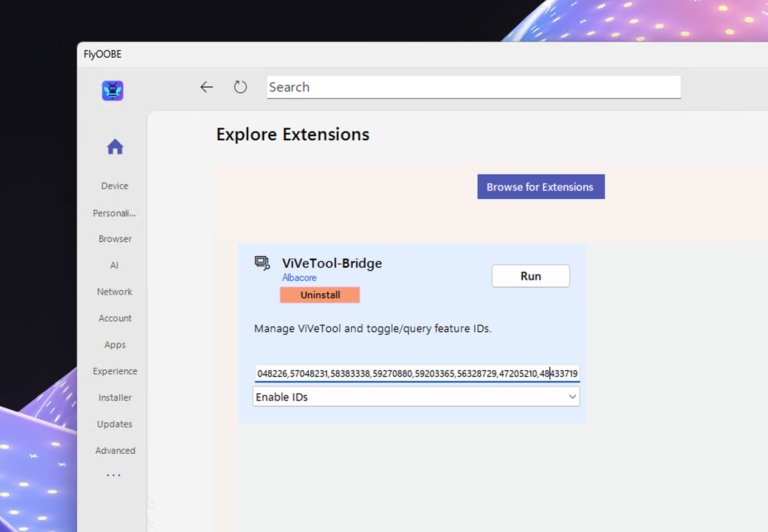Image resolution: width=768 pixels, height=532 pixels.
Task: Open the Personalization sidebar item
Action: (x=114, y=213)
